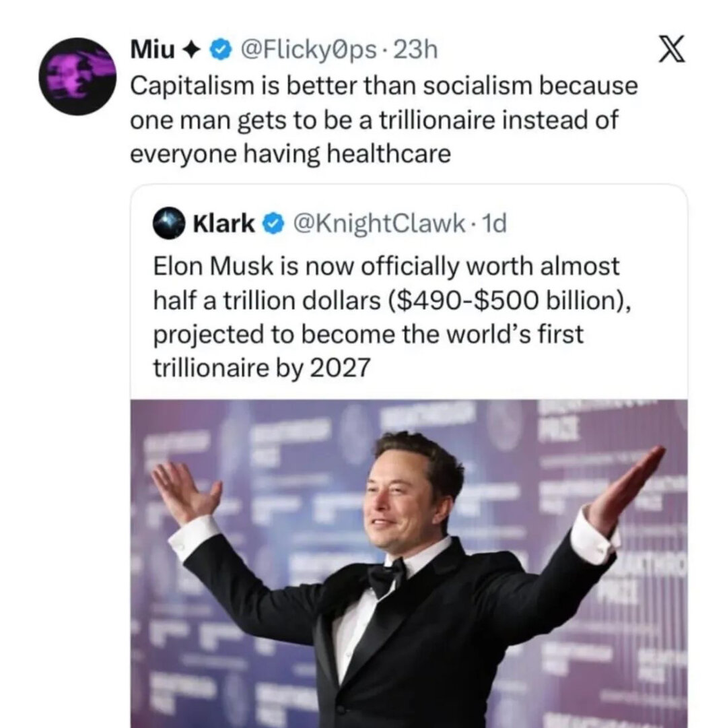Open the Klark display name link

(x=223, y=223)
